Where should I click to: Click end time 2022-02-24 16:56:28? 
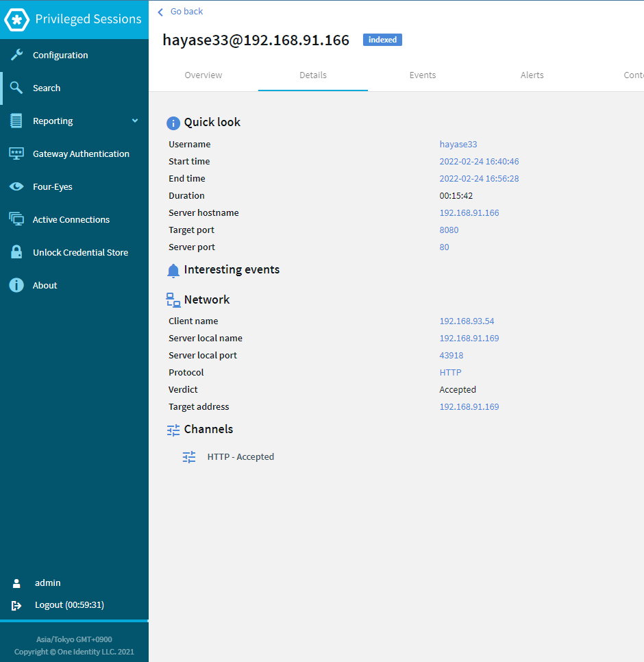click(x=479, y=179)
